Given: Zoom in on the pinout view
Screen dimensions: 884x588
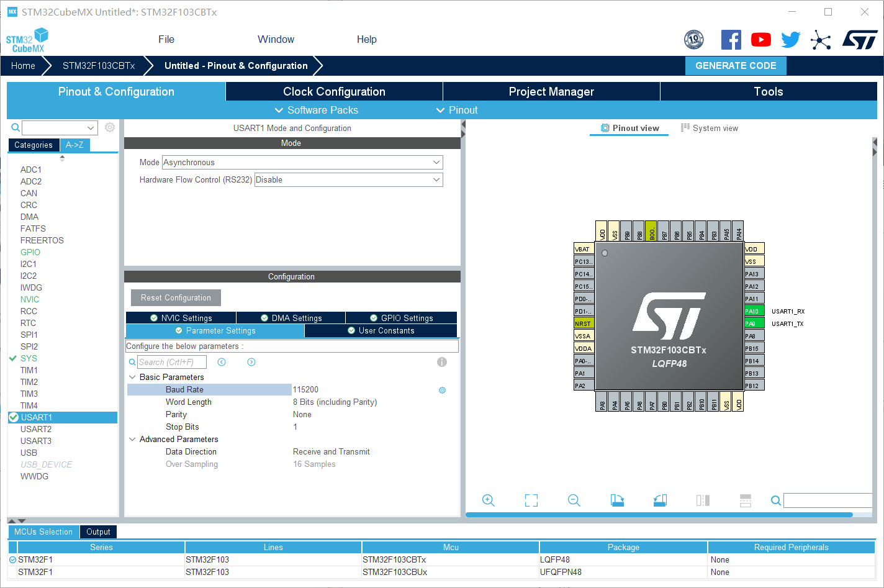Looking at the screenshot, I should point(489,500).
